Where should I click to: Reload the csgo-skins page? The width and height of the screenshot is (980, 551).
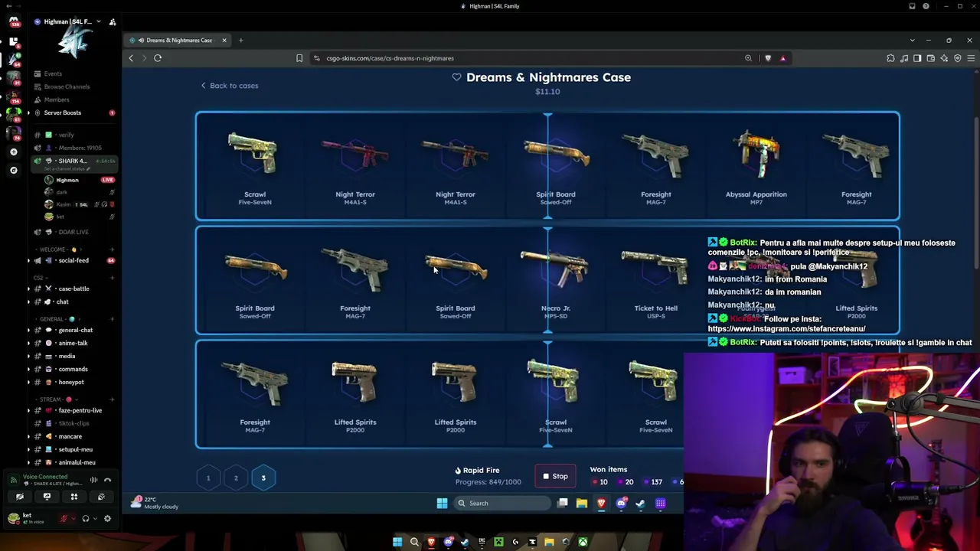158,58
